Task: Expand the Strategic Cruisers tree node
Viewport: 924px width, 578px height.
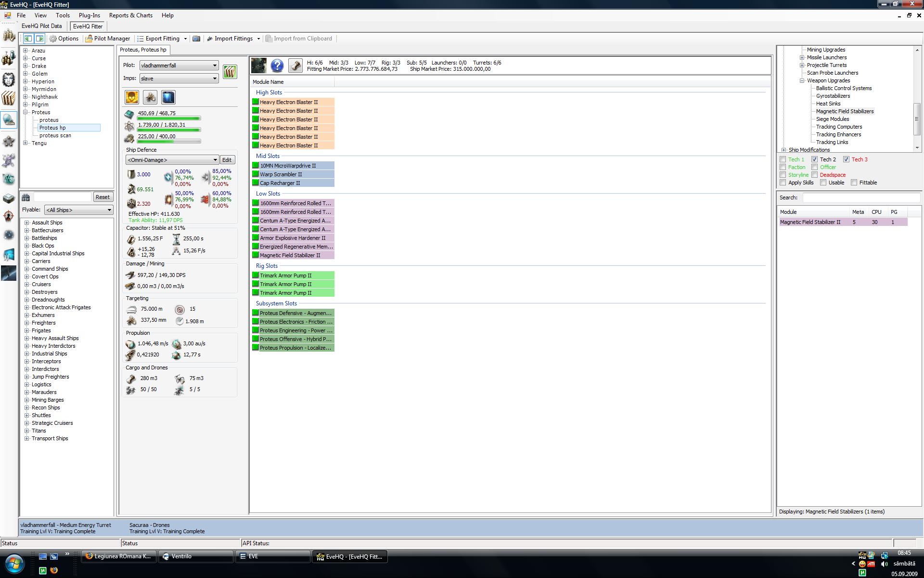Action: [27, 423]
